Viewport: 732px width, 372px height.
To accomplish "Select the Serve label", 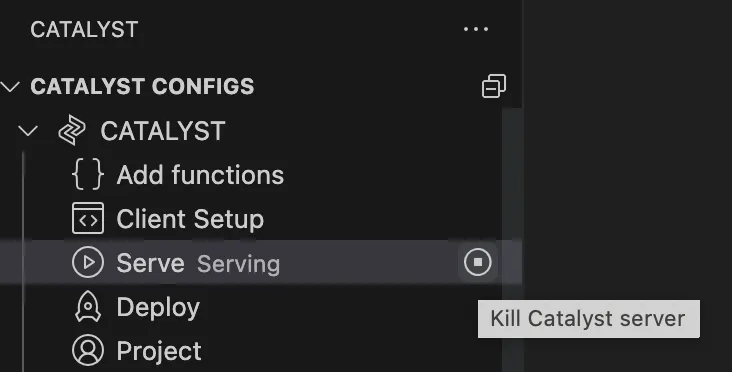I will pyautogui.click(x=150, y=263).
